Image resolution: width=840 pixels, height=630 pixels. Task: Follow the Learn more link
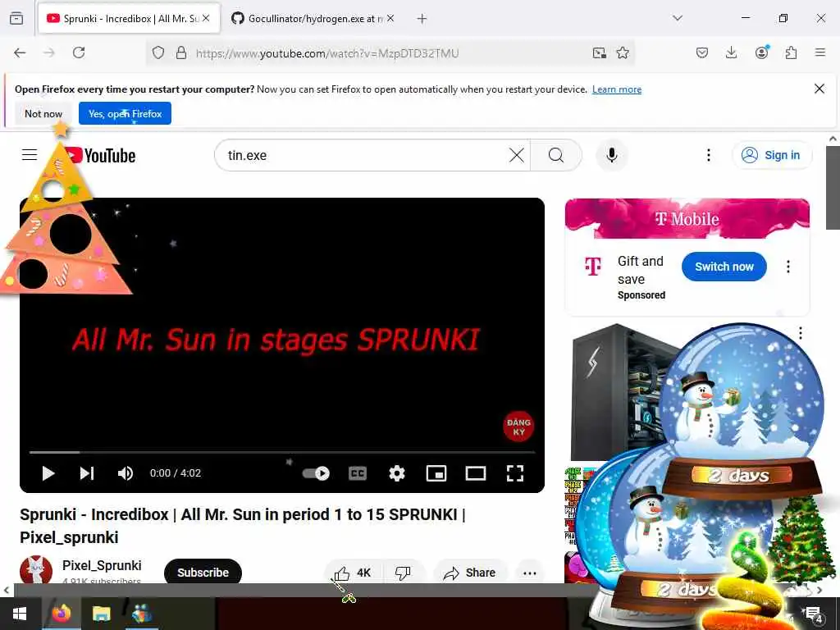[x=617, y=89]
